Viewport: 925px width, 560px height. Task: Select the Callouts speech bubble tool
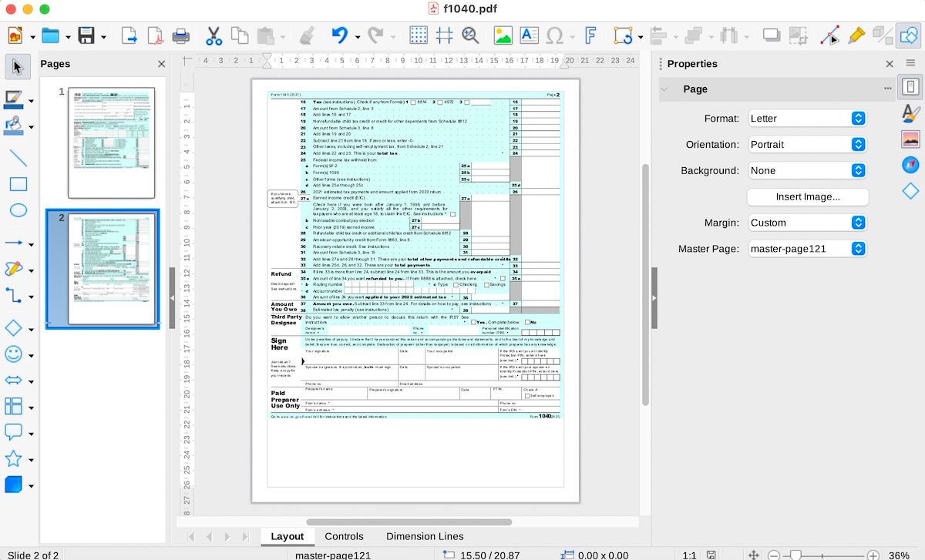click(x=13, y=432)
